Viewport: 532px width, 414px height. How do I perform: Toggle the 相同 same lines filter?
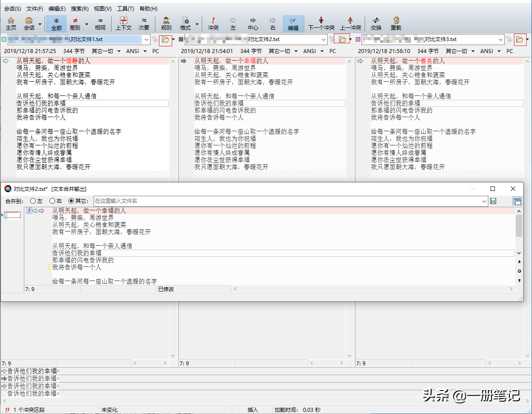click(x=100, y=23)
